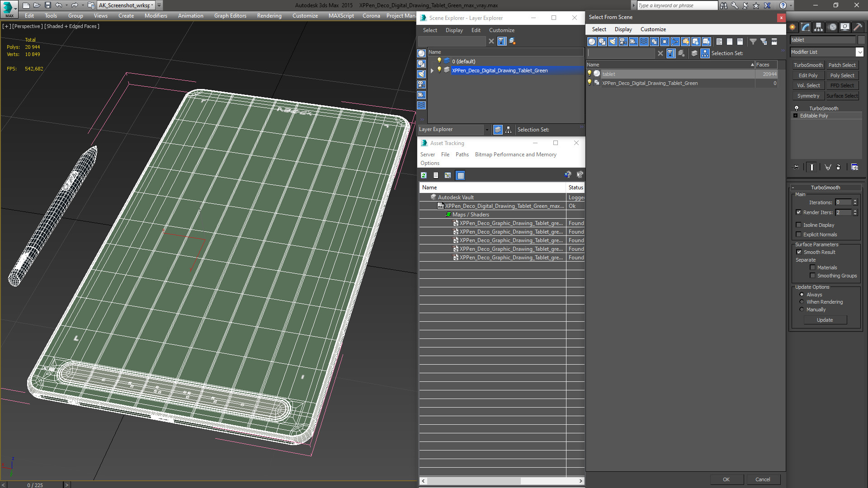
Task: Click the Save File floppy disk icon
Action: click(47, 5)
